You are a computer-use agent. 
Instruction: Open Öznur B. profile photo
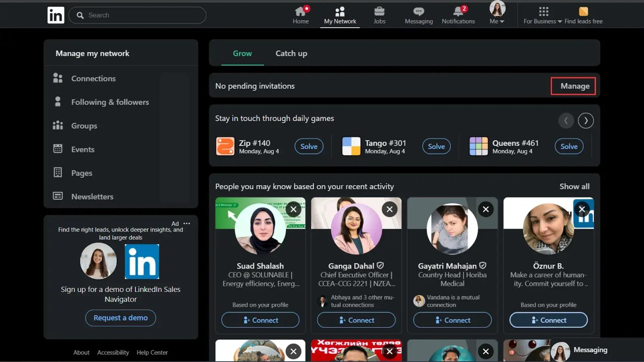548,228
